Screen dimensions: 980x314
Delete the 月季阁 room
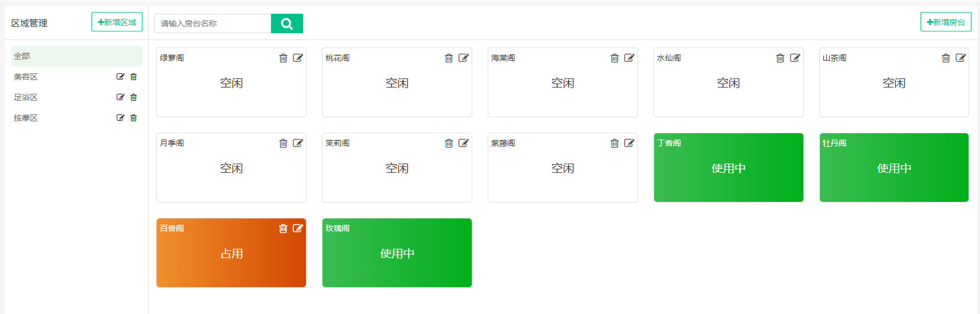pos(283,143)
